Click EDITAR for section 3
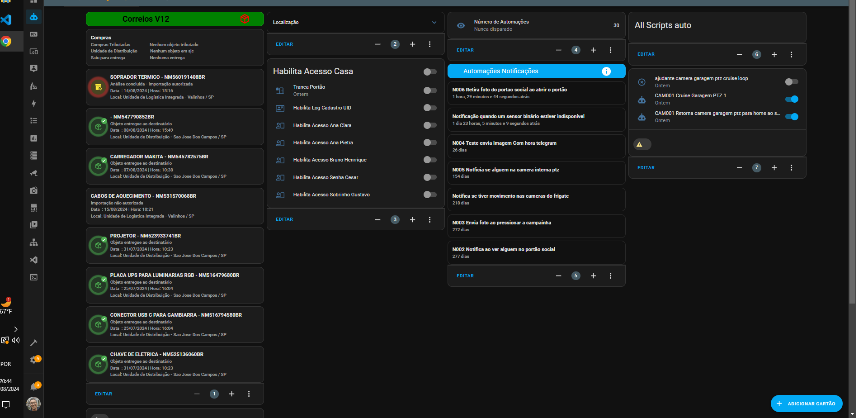The height and width of the screenshot is (418, 868). tap(284, 219)
